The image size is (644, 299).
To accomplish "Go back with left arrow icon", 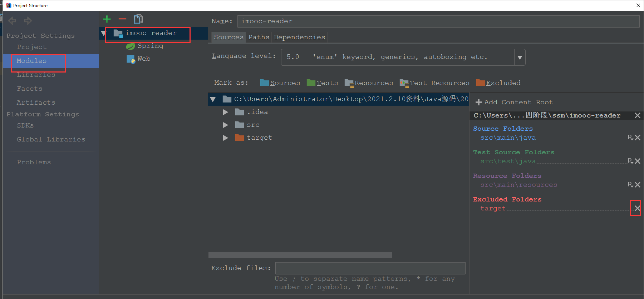I will point(12,21).
